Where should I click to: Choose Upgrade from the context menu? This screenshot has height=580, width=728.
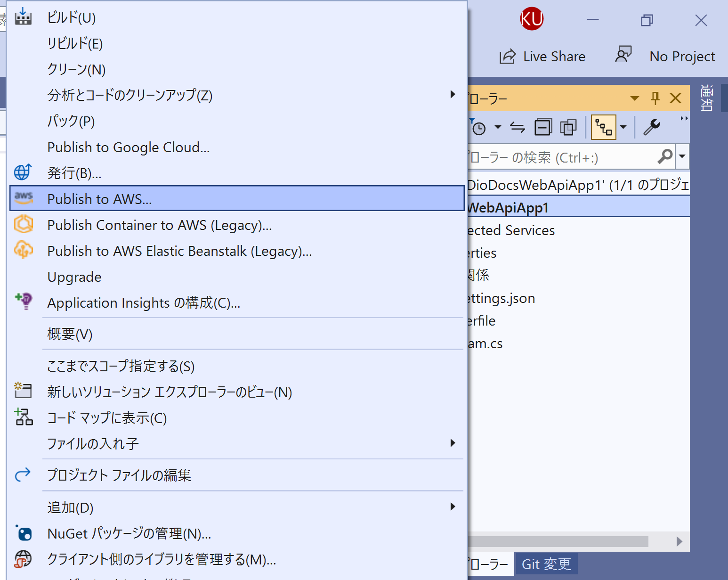pyautogui.click(x=237, y=277)
